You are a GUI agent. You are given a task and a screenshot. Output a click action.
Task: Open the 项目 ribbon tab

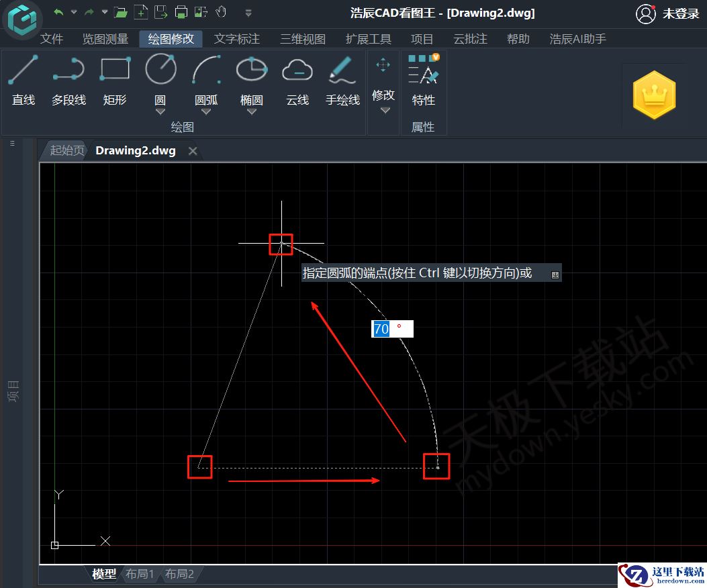tap(422, 39)
